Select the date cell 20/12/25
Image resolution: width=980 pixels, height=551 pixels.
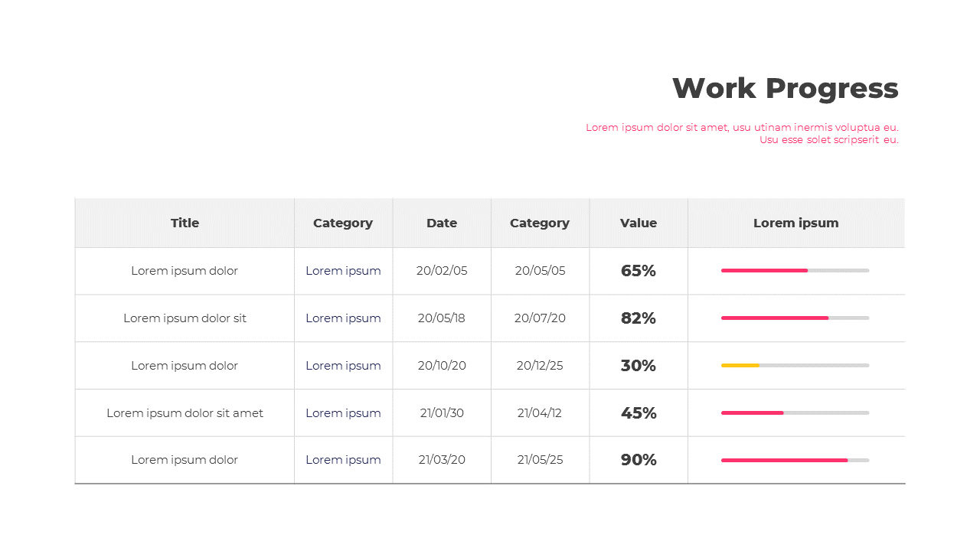540,366
